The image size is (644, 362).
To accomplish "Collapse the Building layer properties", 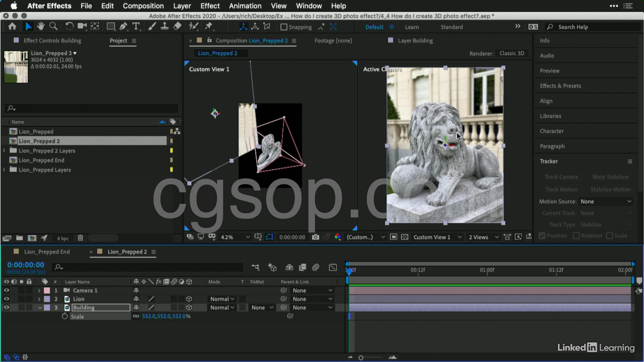I will click(40, 308).
